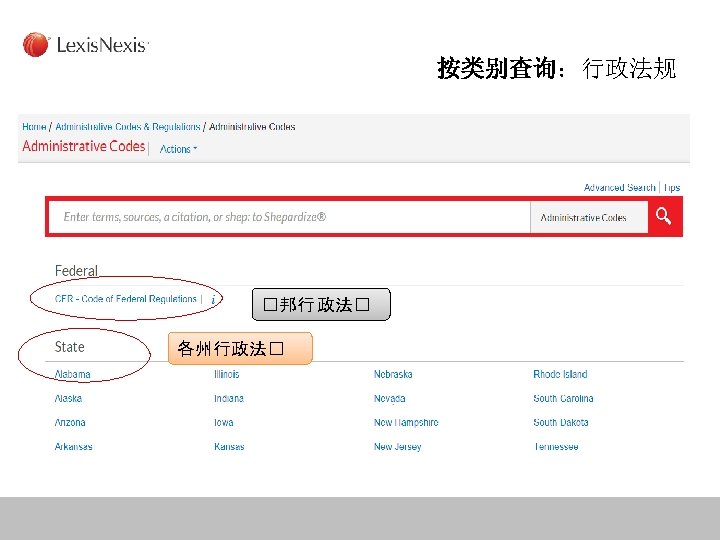Click the red Administrative Codes page heading

coord(84,146)
